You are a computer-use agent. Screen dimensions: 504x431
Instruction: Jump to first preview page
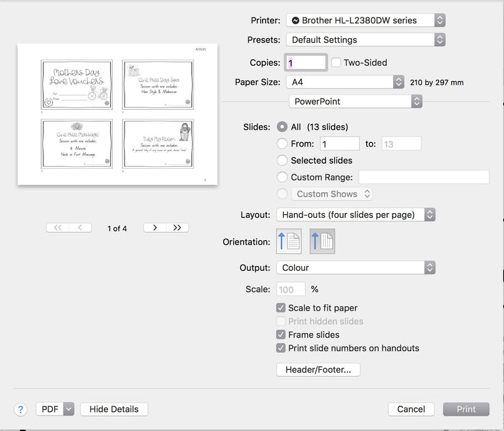(x=57, y=228)
